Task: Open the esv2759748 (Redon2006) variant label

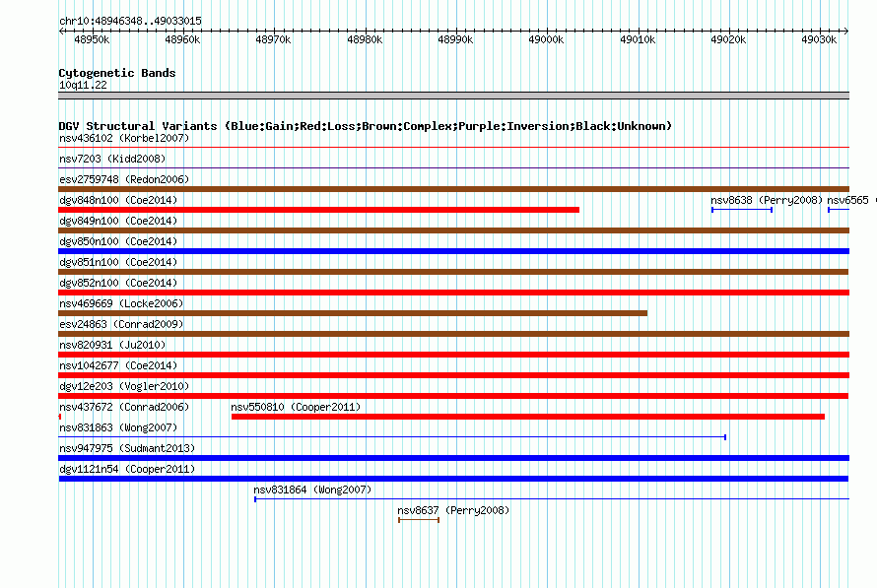Action: [x=124, y=179]
